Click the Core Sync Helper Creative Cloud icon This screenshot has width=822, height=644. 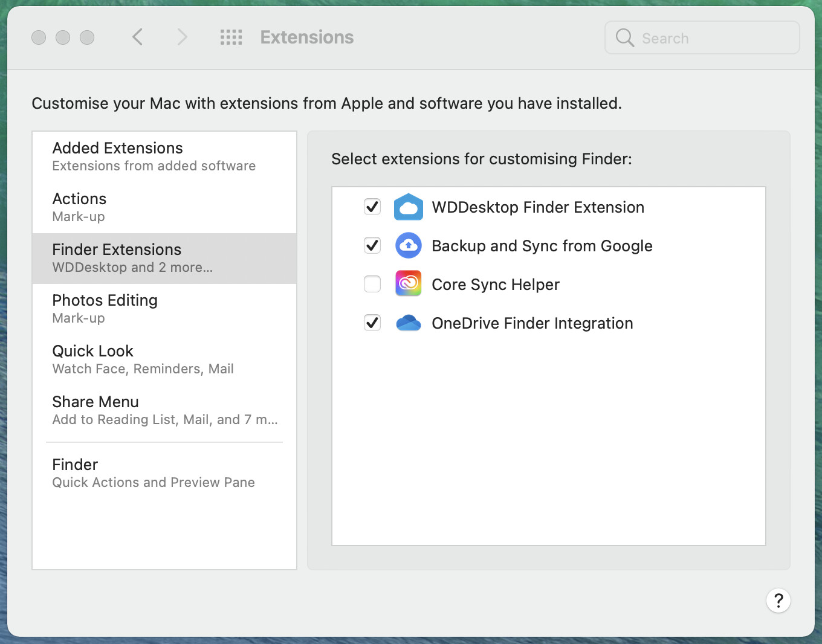pyautogui.click(x=409, y=284)
